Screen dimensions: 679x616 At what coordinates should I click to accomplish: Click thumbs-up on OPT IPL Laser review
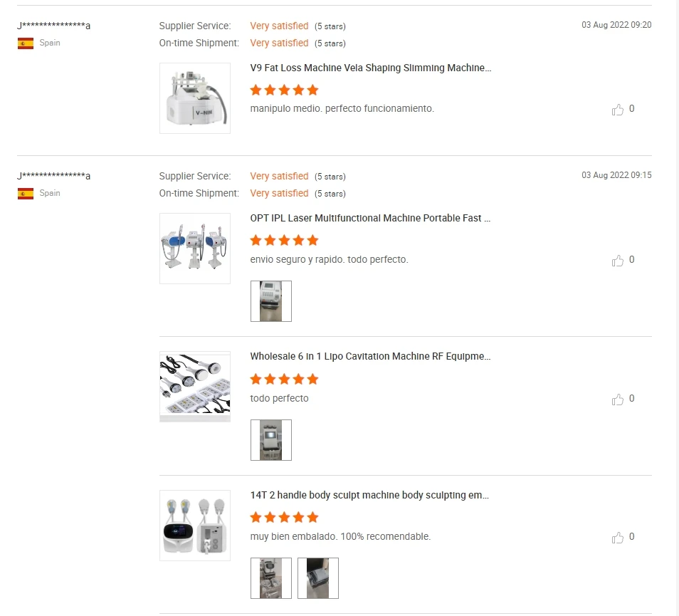pyautogui.click(x=618, y=261)
